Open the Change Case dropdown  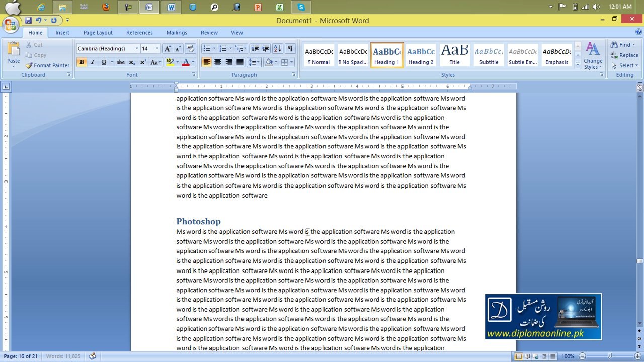pos(155,62)
